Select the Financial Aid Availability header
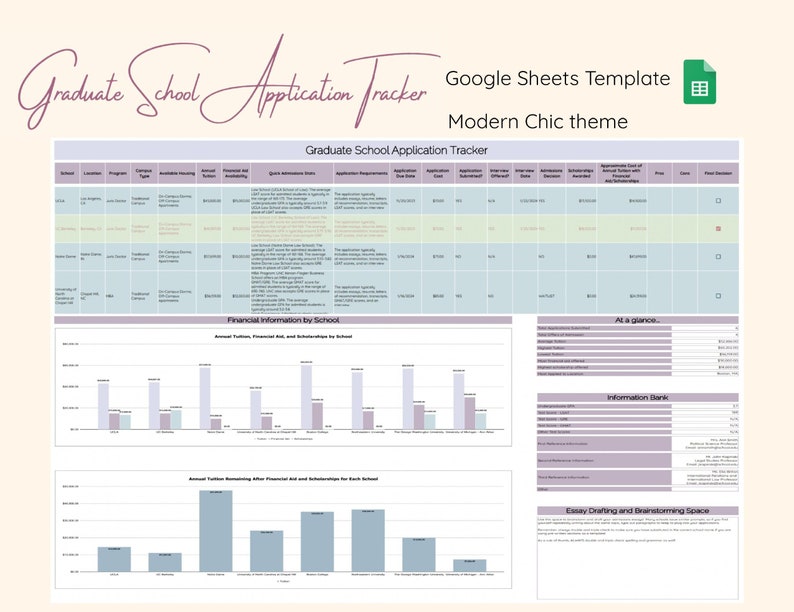Viewport: 794px width, 612px height. [x=235, y=173]
